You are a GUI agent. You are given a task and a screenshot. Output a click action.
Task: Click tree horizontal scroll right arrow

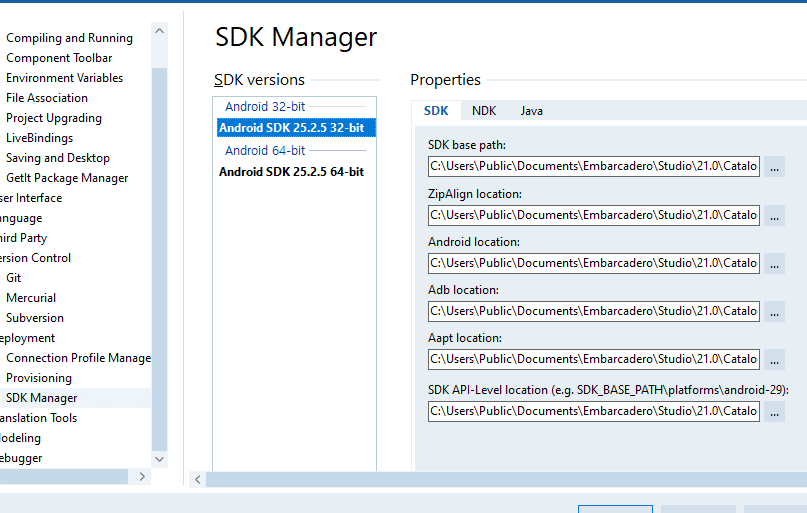(142, 476)
